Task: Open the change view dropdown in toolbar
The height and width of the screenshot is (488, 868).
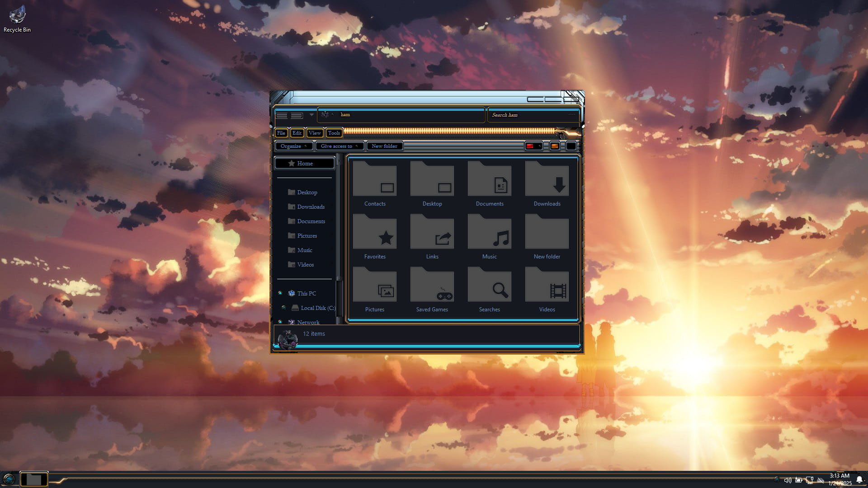Action: pyautogui.click(x=534, y=146)
